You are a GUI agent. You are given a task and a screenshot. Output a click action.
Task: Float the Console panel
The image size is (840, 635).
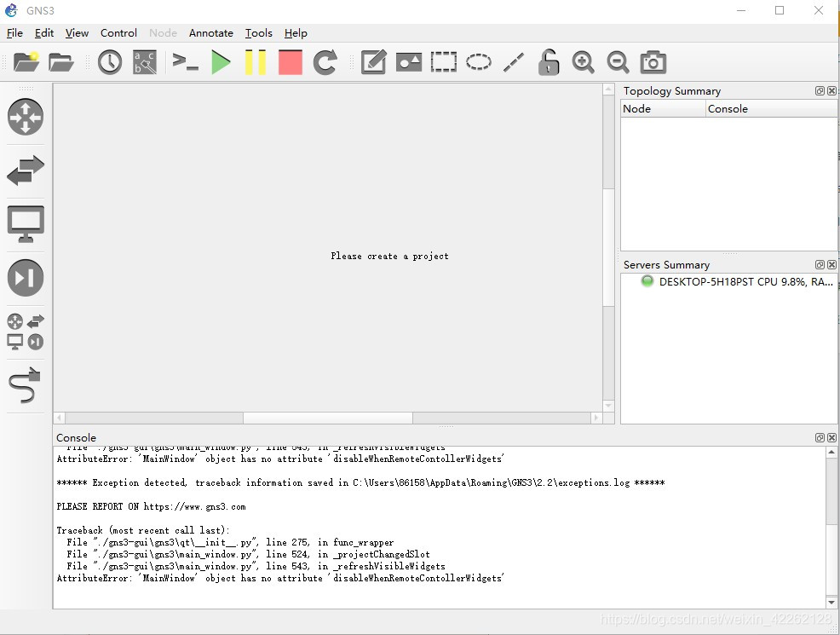click(820, 438)
